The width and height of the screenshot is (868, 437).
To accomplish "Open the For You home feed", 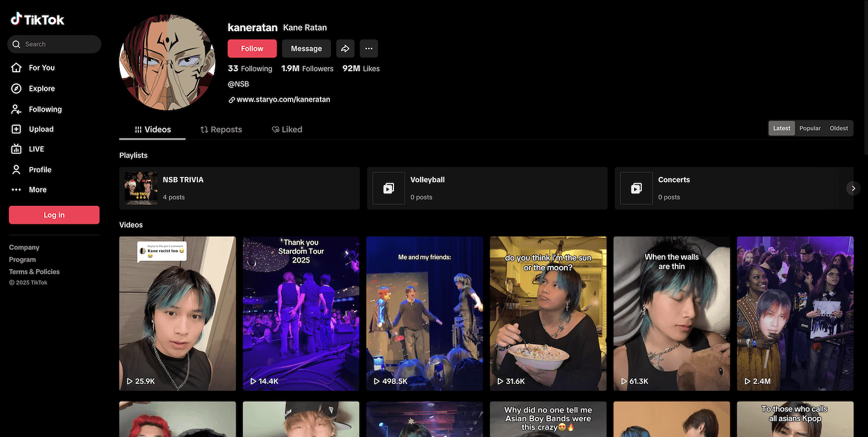I will click(42, 68).
